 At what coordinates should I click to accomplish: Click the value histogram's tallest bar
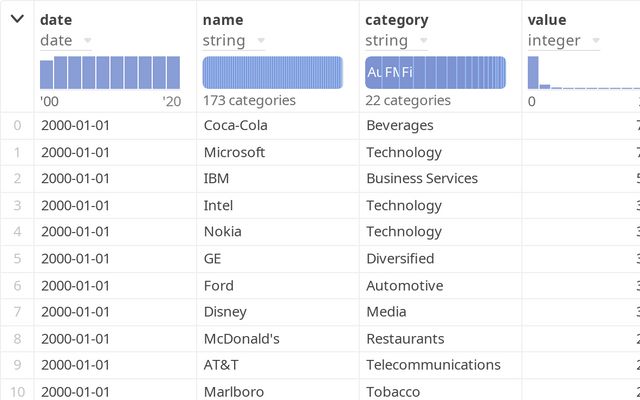pos(533,72)
